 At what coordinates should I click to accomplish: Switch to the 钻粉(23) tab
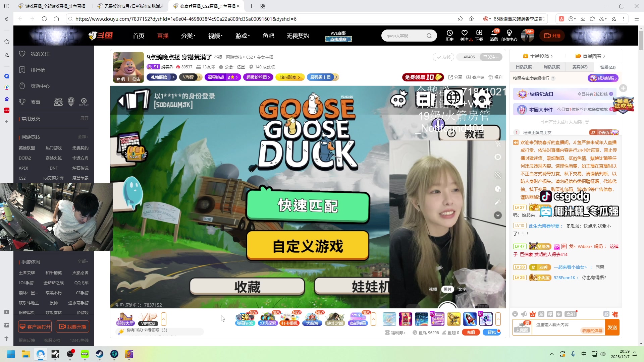[x=608, y=67]
